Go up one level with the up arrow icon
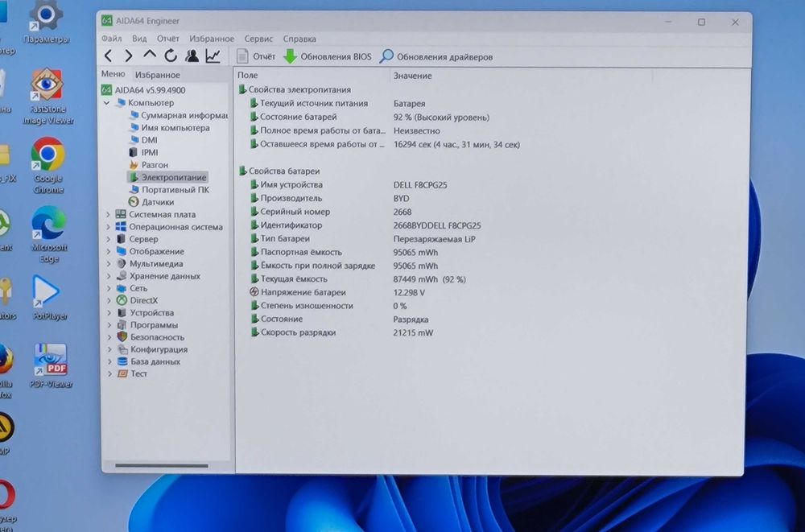Image resolution: width=805 pixels, height=532 pixels. tap(150, 55)
